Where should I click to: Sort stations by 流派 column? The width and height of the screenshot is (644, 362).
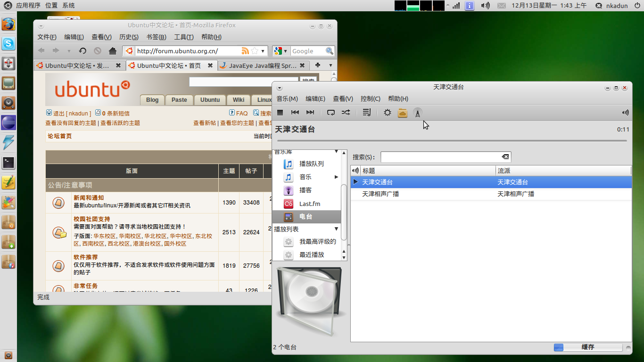563,171
